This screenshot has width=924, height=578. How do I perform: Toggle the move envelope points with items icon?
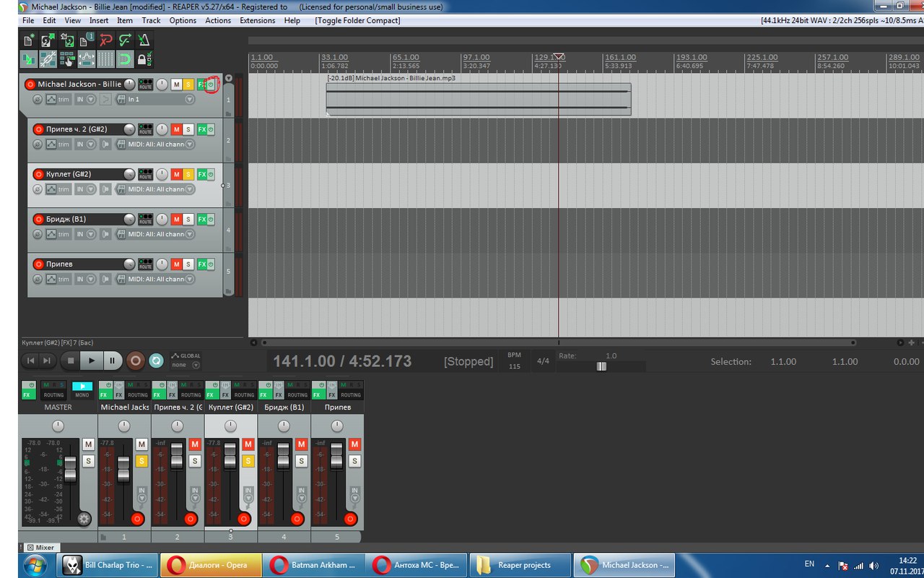click(x=87, y=59)
